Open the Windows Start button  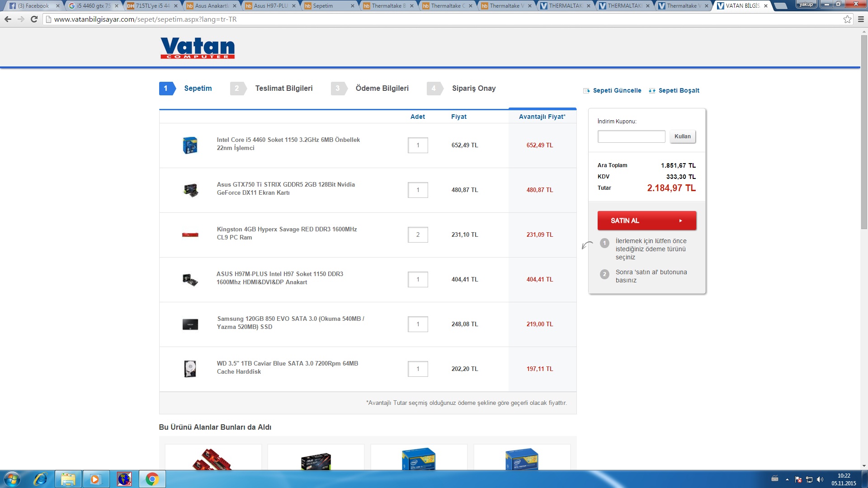[x=12, y=479]
